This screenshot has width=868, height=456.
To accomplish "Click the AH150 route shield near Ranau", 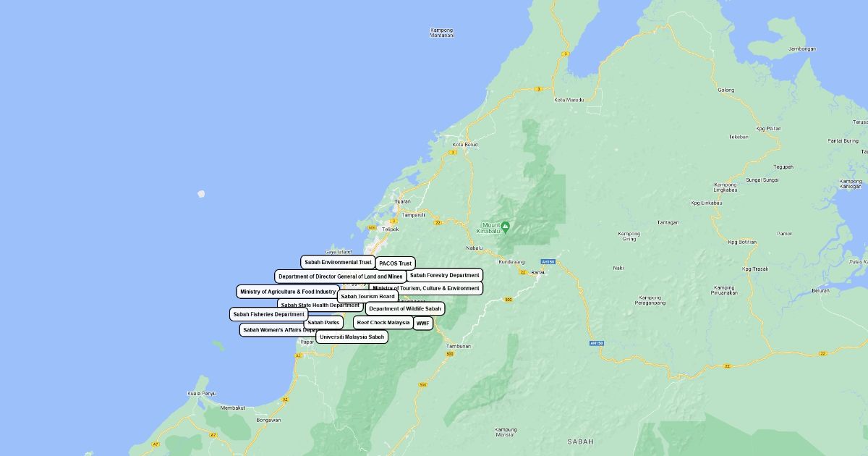I will click(x=548, y=262).
